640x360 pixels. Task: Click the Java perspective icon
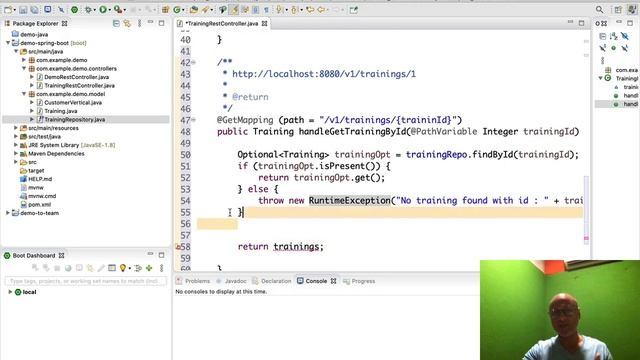[x=632, y=9]
